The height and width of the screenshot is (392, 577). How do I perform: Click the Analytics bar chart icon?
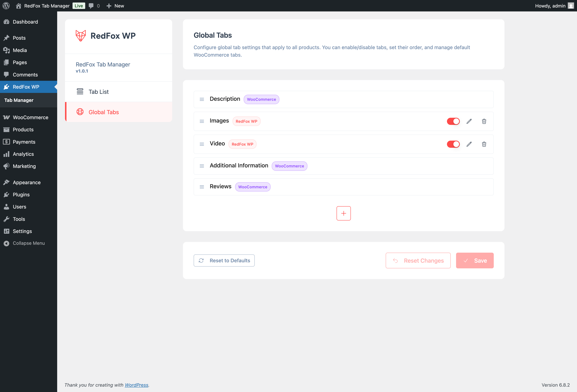6,154
